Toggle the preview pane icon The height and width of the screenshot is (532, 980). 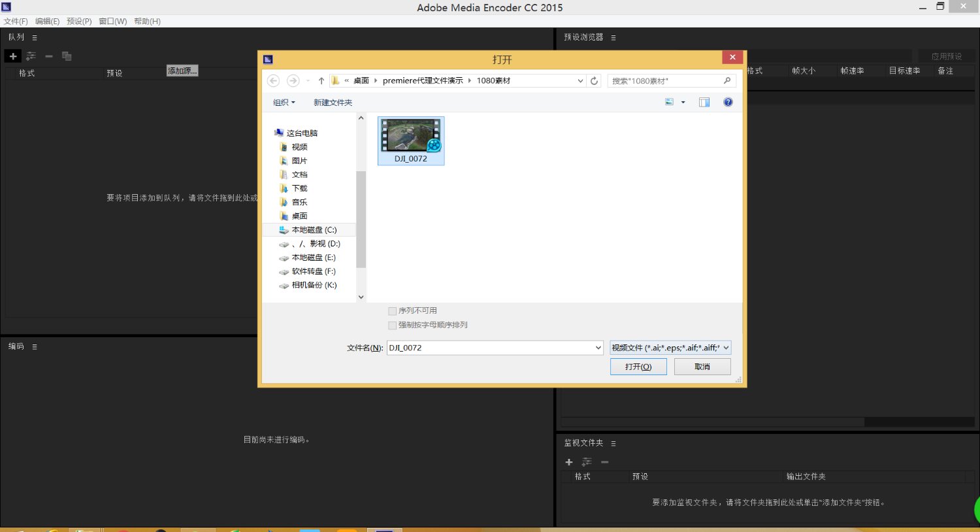(704, 102)
